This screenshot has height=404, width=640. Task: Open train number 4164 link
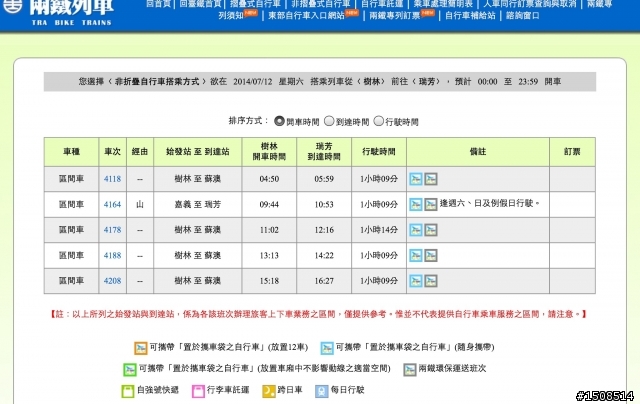tap(112, 204)
